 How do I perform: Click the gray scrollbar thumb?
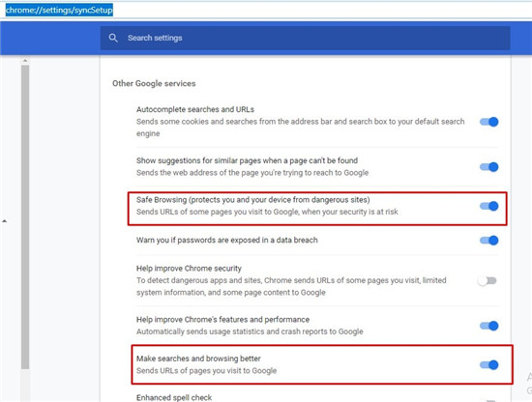click(x=25, y=216)
